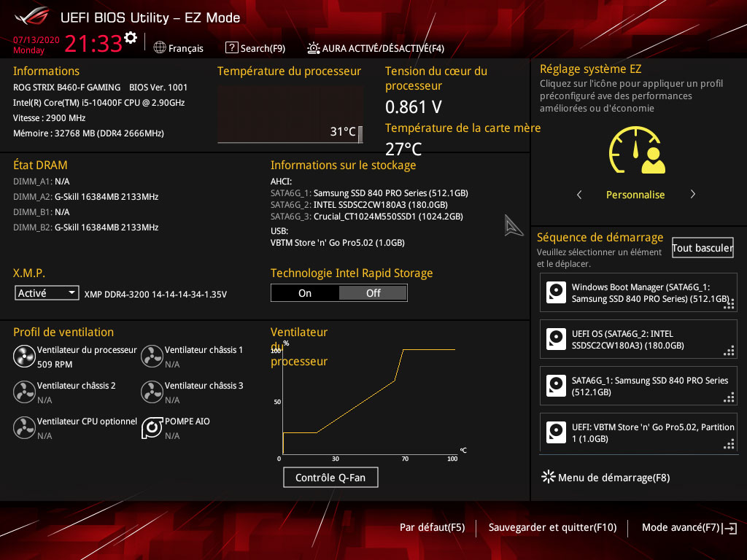Select the Ventilateur châssis 1 fan icon
The height and width of the screenshot is (560, 747).
coord(152,357)
